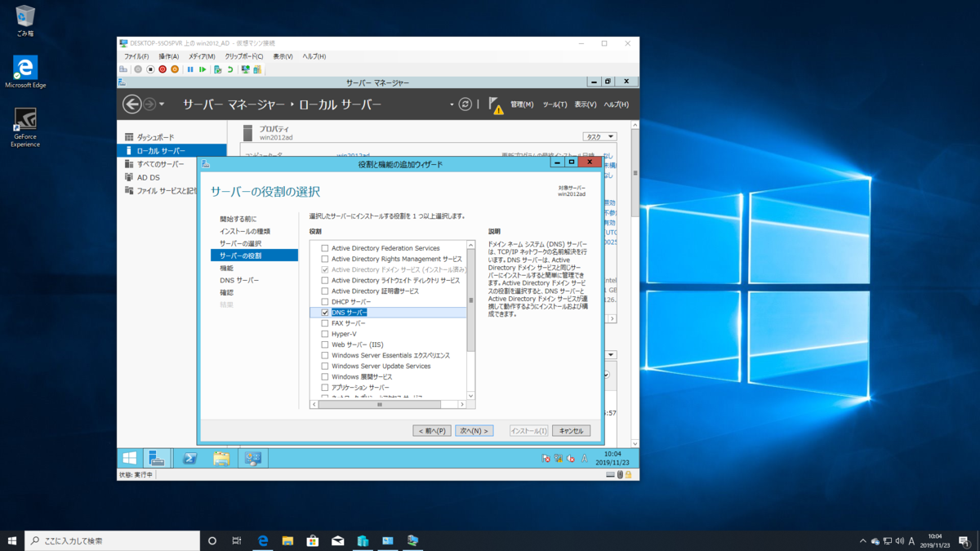
Task: Go back in Server Manager navigation
Action: (131, 104)
